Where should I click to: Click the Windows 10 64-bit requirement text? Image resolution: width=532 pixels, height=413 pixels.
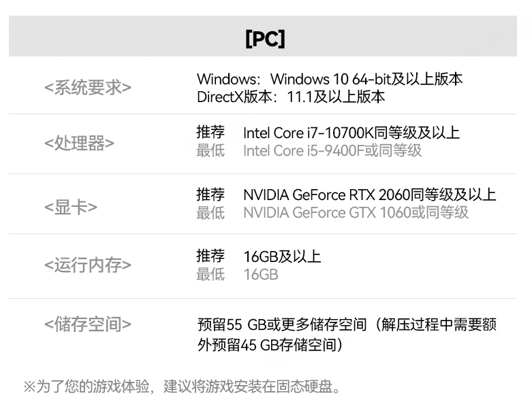pyautogui.click(x=330, y=79)
